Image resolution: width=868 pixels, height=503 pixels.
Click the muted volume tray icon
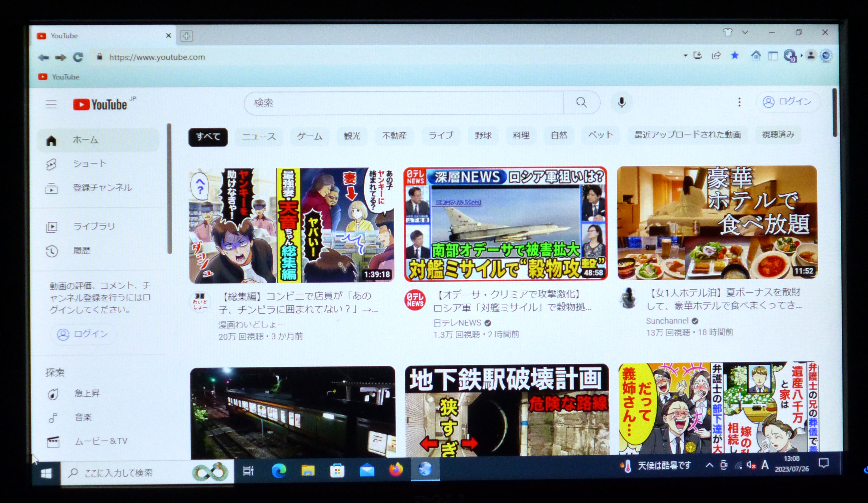tap(751, 465)
